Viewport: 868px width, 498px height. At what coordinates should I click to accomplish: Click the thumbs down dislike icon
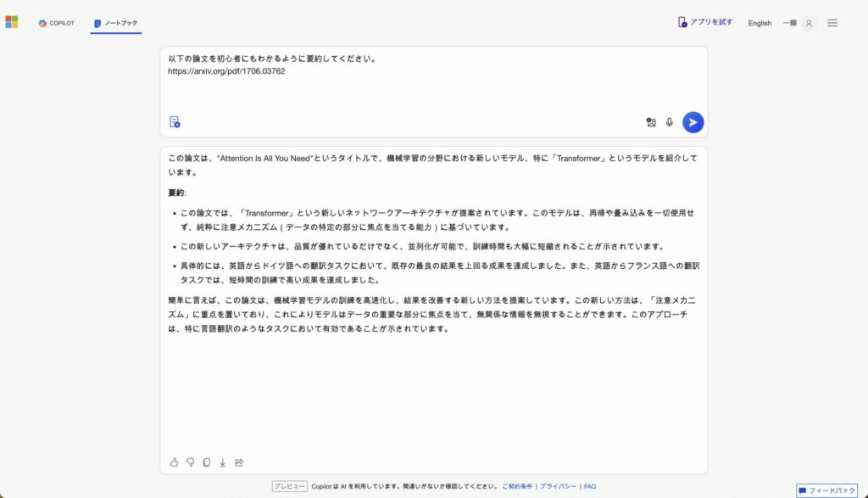(x=190, y=462)
